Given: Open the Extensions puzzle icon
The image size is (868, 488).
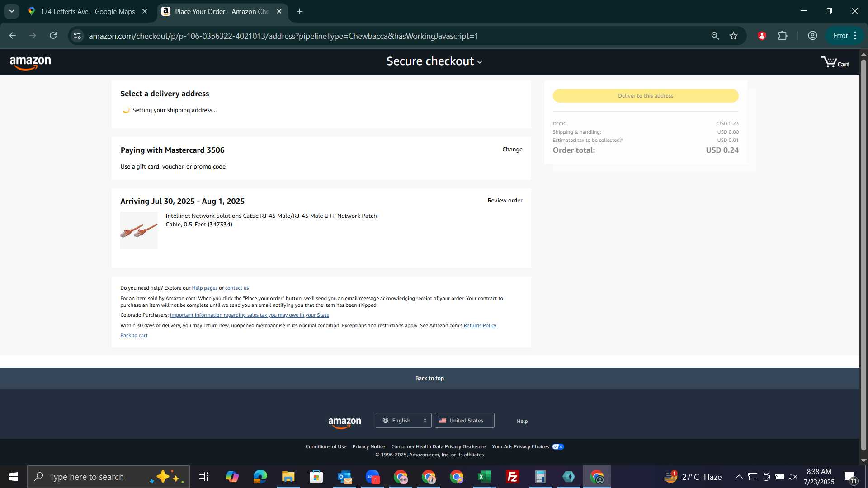Looking at the screenshot, I should pyautogui.click(x=783, y=36).
